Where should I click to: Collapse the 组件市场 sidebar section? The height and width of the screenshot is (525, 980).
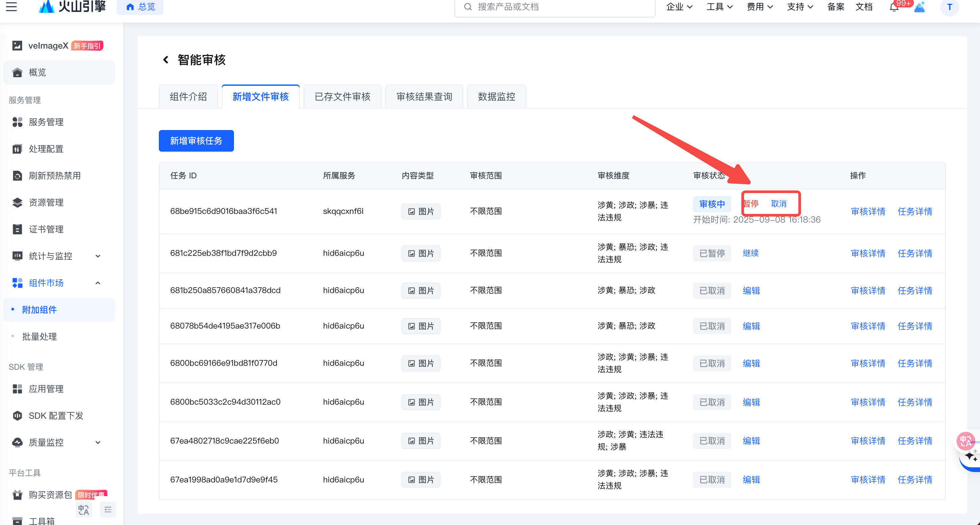(98, 283)
